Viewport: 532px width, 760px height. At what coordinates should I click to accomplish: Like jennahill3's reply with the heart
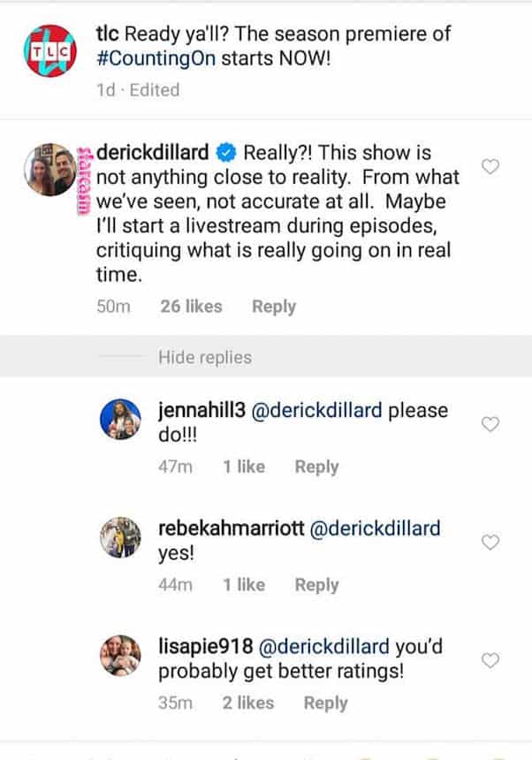[x=490, y=424]
